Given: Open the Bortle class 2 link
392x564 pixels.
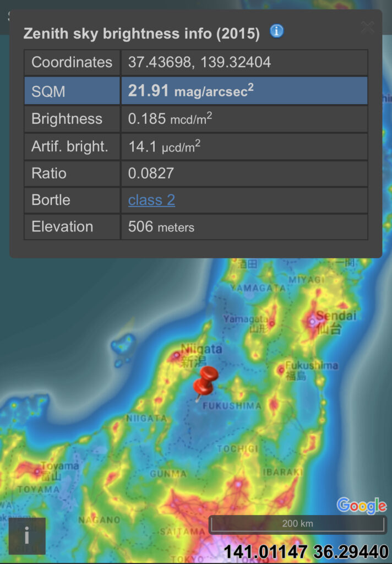Looking at the screenshot, I should coord(151,200).
